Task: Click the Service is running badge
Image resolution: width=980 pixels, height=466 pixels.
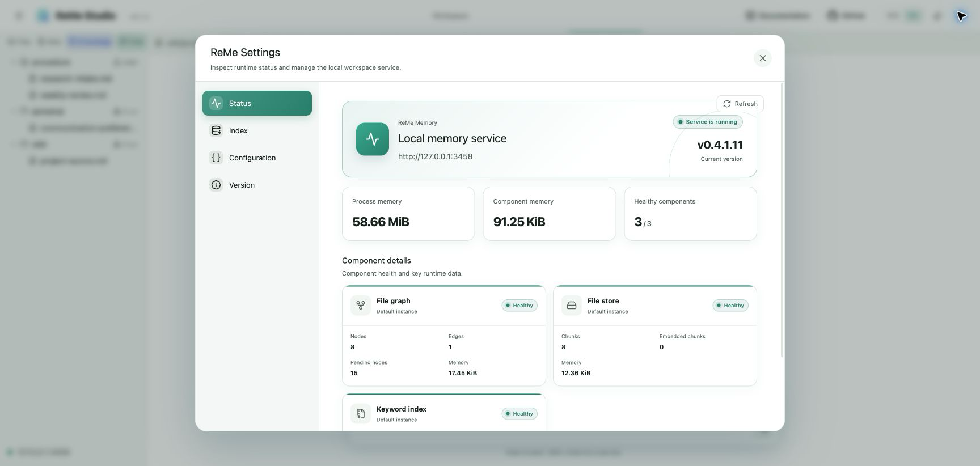Action: (708, 122)
